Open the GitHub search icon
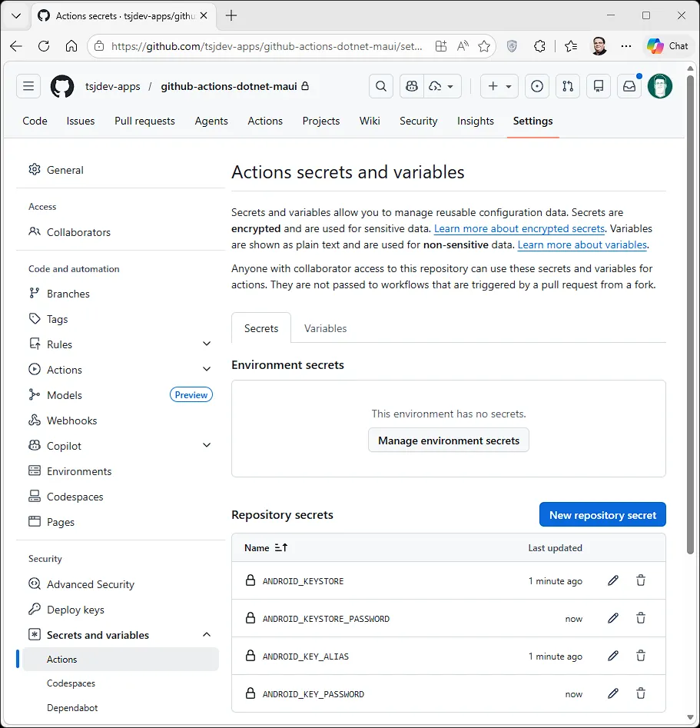This screenshot has height=728, width=700. 381,86
